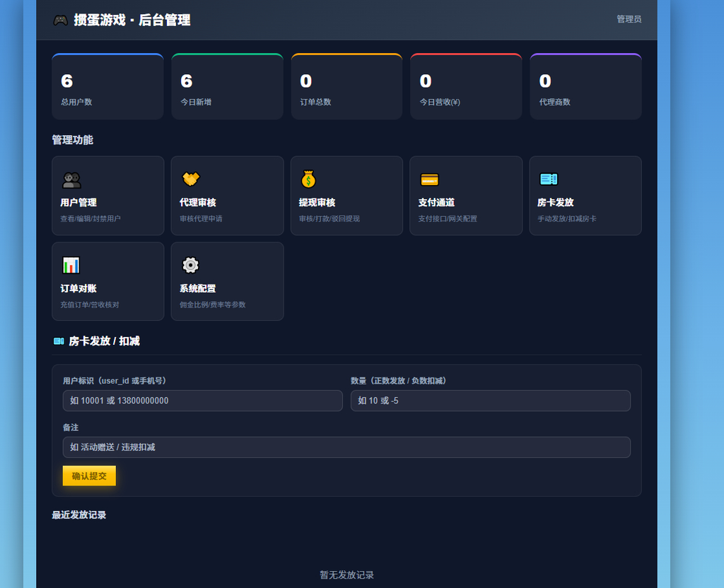Click the ticket icon for 房卡发放 card

click(x=549, y=179)
